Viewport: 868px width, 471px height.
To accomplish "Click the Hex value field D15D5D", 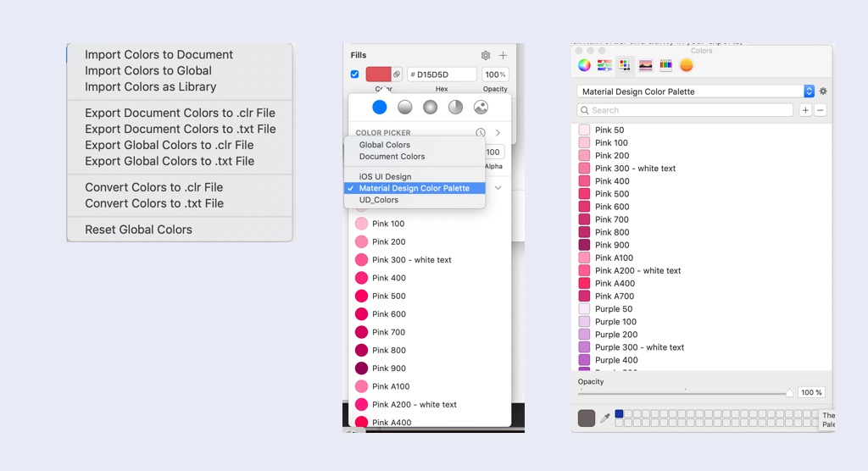I will point(442,75).
